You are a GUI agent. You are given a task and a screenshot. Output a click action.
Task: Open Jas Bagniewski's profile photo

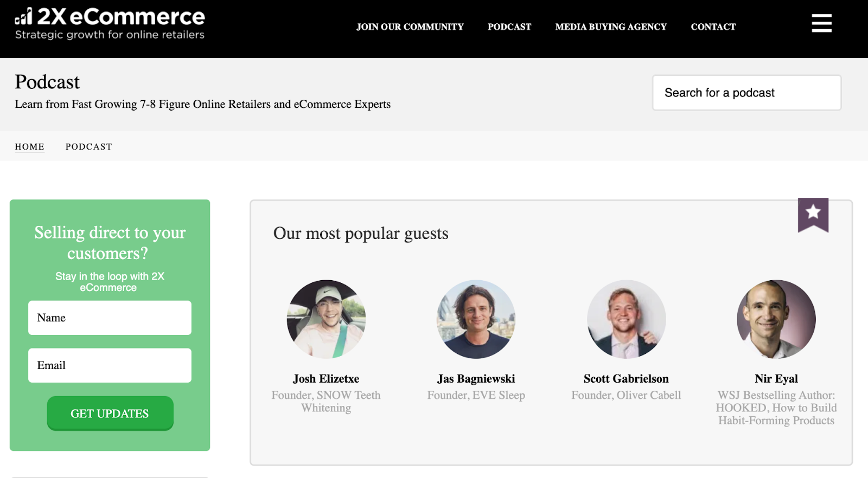pyautogui.click(x=476, y=319)
